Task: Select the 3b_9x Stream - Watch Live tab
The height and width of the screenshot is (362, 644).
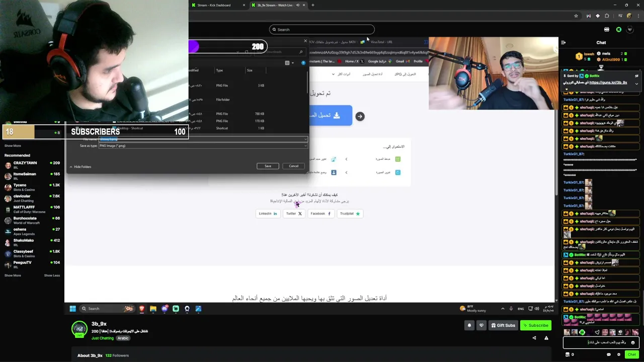Action: [279, 5]
